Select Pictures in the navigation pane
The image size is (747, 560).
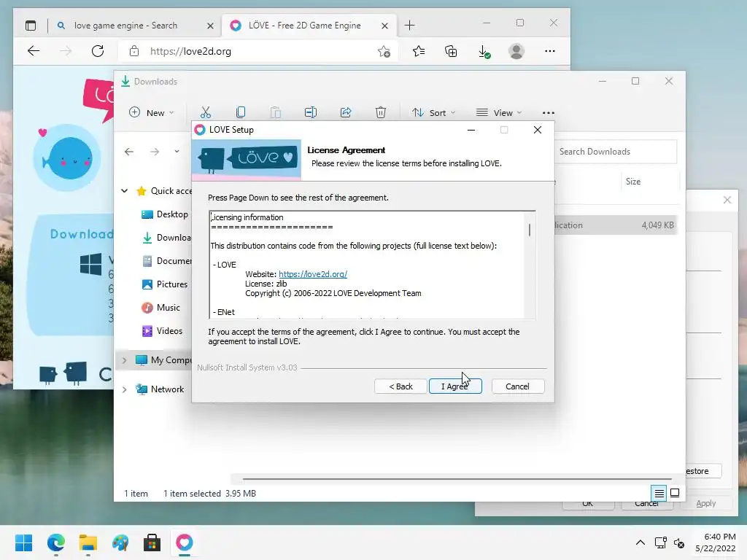(x=165, y=284)
